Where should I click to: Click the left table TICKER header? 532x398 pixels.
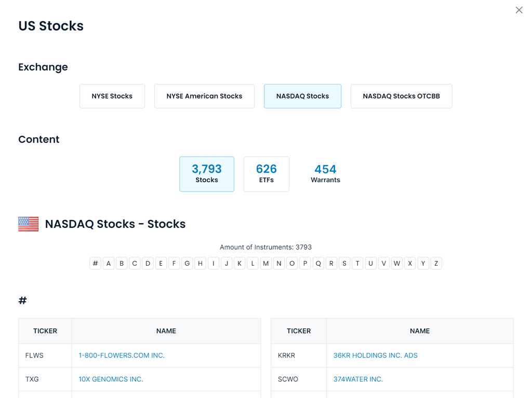tap(45, 331)
